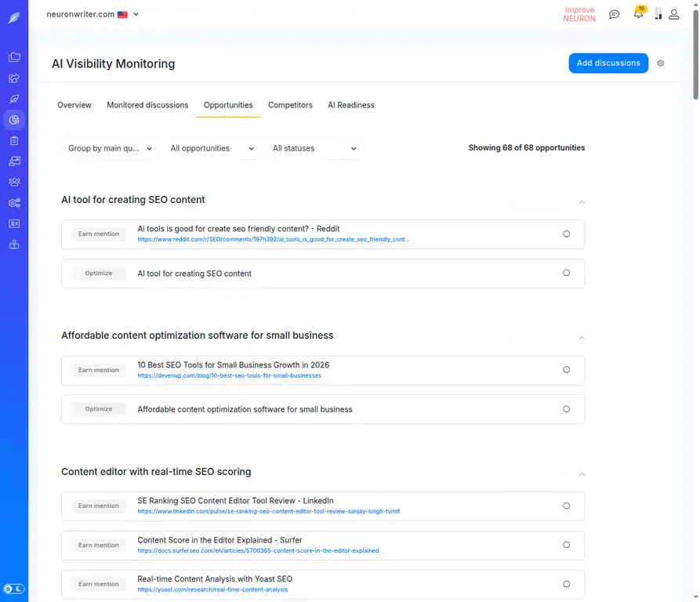Toggle status circle for SE Ranking LinkedIn row
The height and width of the screenshot is (602, 700).
pos(566,506)
